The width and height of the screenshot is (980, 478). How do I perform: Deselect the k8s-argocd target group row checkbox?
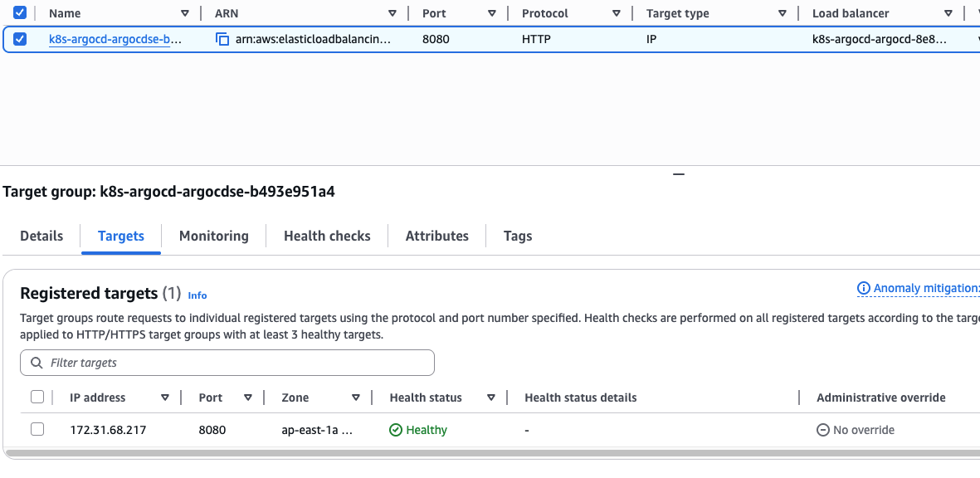click(x=21, y=39)
